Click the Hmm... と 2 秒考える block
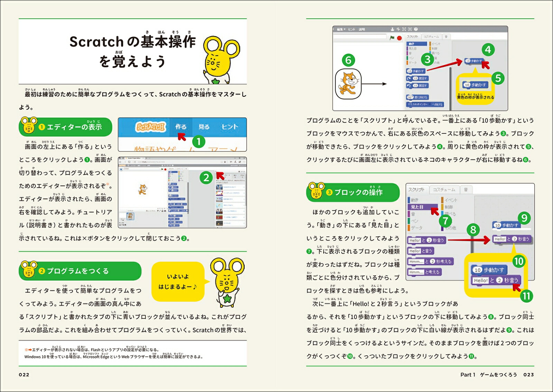 coord(430,261)
